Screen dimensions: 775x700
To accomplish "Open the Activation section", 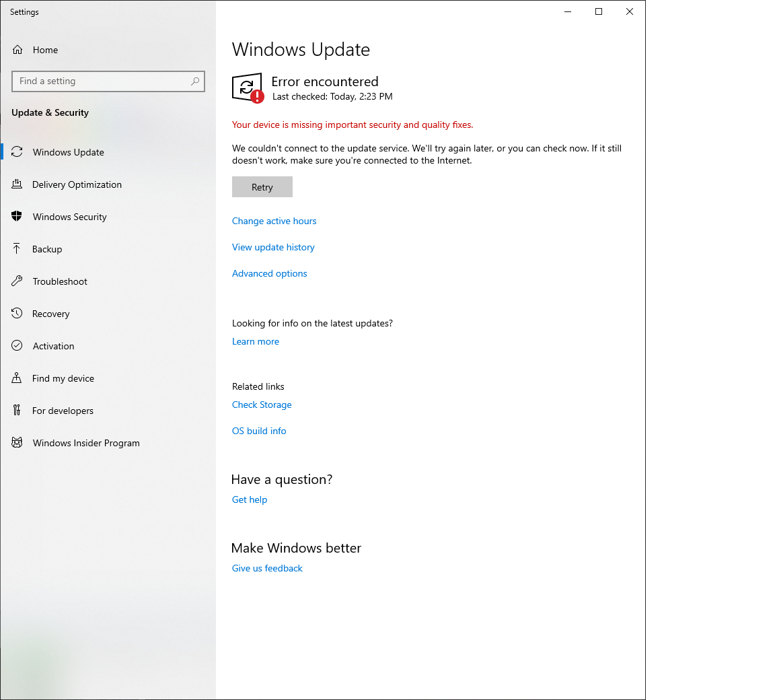I will point(108,346).
